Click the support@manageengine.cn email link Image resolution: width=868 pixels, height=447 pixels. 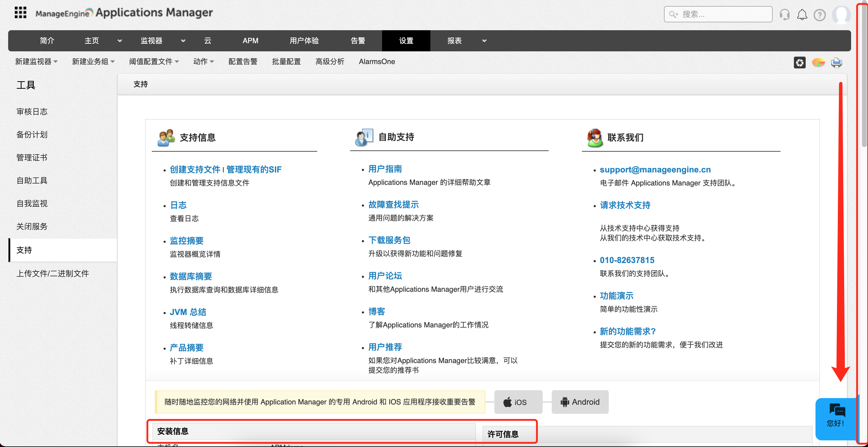click(x=655, y=169)
